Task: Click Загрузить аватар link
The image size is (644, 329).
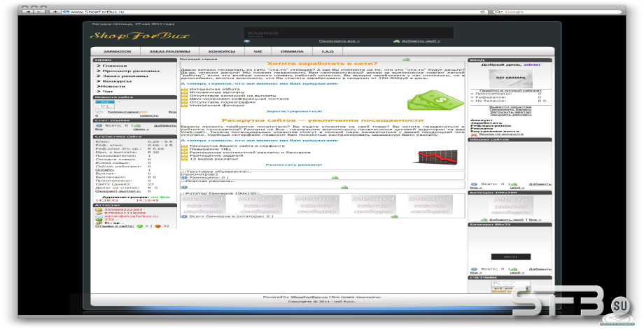Action: [x=510, y=112]
